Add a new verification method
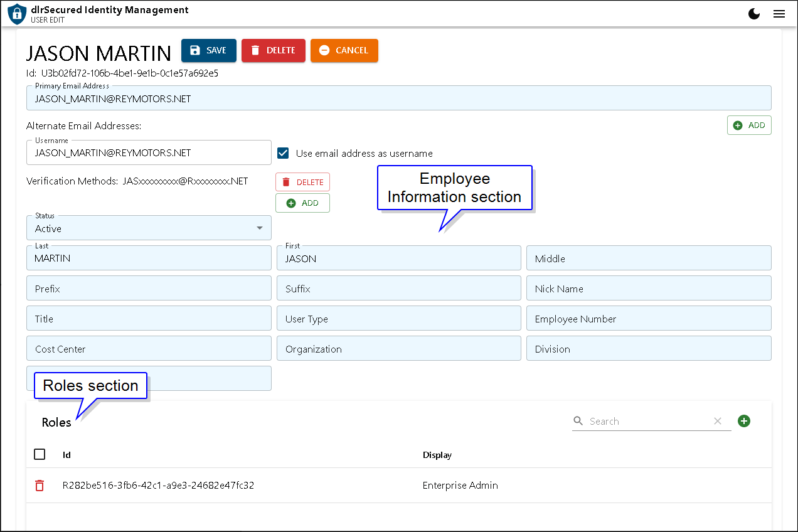 pyautogui.click(x=302, y=203)
